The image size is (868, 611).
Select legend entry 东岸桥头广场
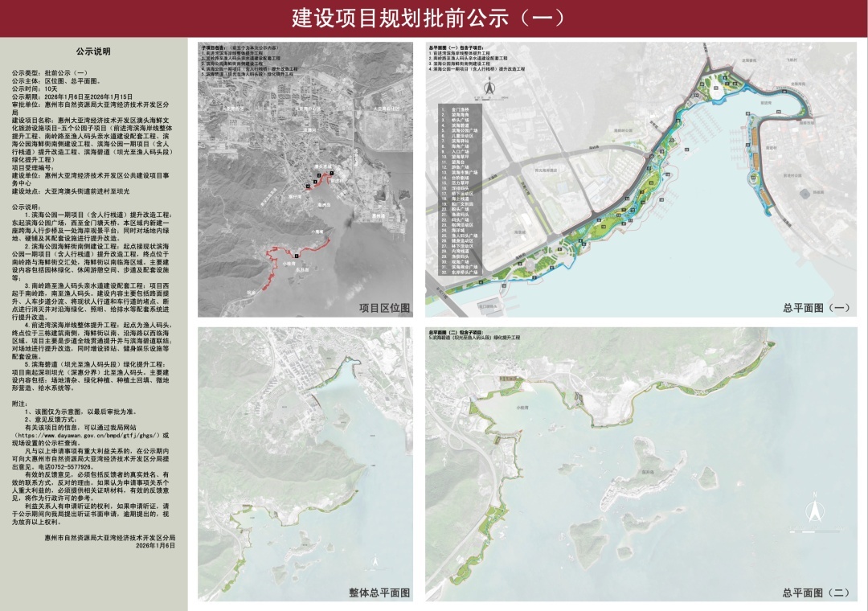(x=465, y=273)
